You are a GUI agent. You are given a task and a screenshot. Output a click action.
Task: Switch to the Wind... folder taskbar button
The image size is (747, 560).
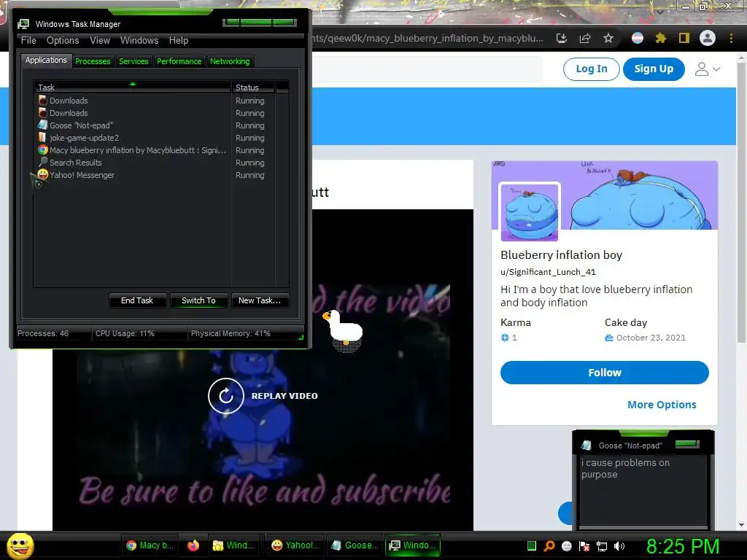pyautogui.click(x=234, y=545)
